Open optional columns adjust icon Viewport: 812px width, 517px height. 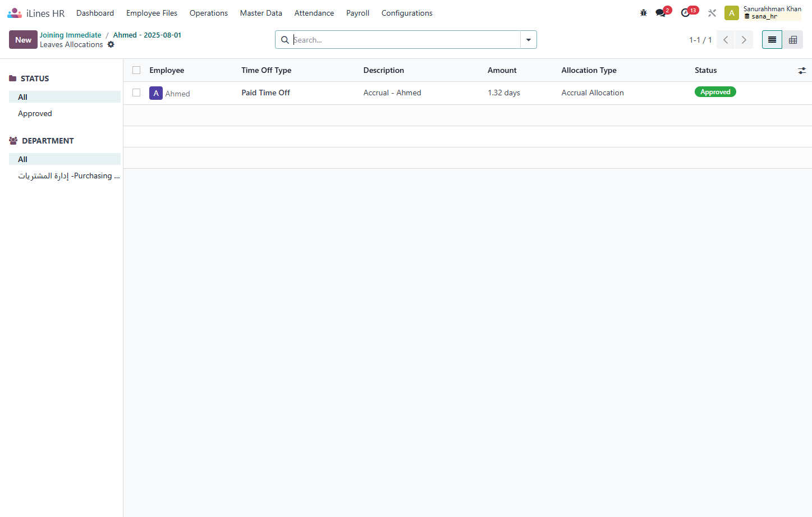pyautogui.click(x=802, y=71)
